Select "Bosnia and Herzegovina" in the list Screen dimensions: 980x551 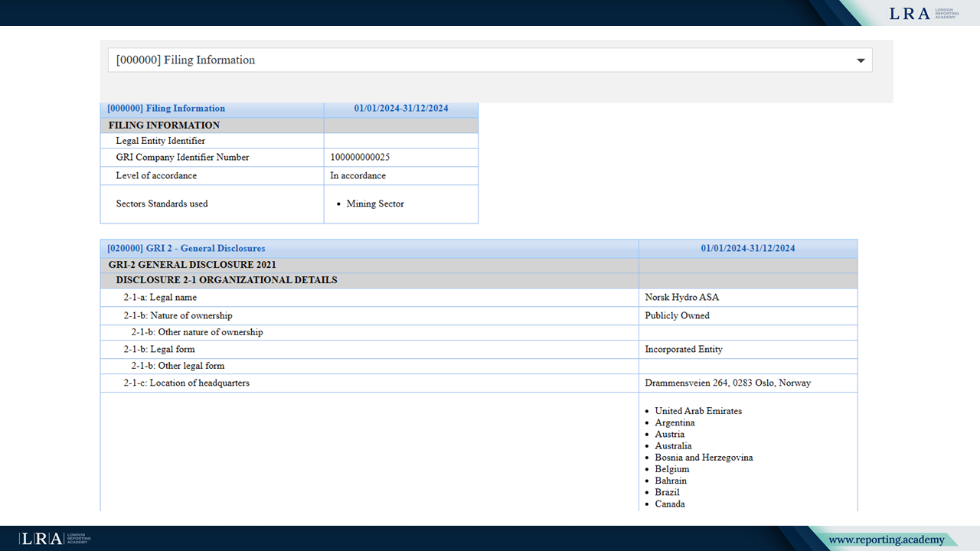704,458
